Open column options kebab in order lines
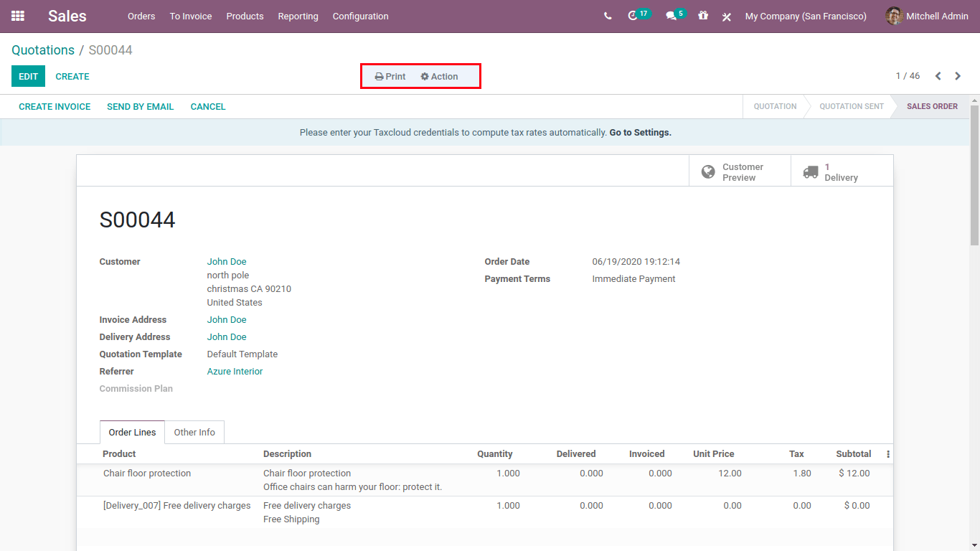The height and width of the screenshot is (551, 980). click(888, 454)
